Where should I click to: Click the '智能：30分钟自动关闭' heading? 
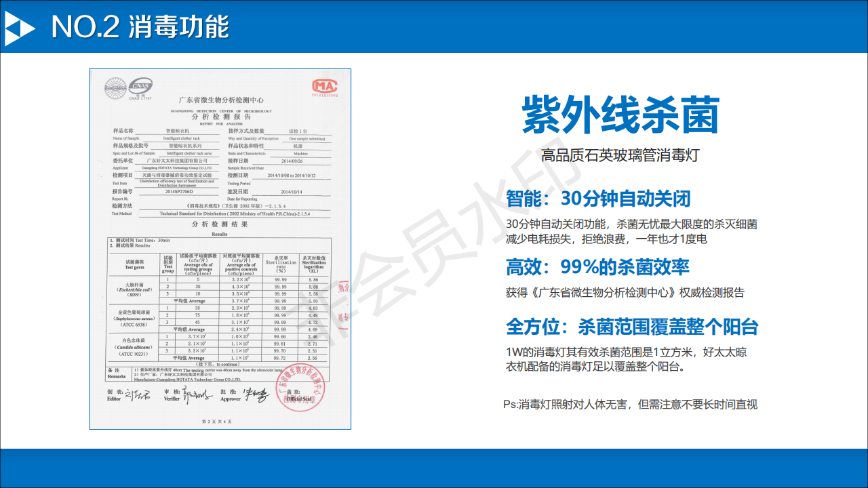[x=598, y=199]
